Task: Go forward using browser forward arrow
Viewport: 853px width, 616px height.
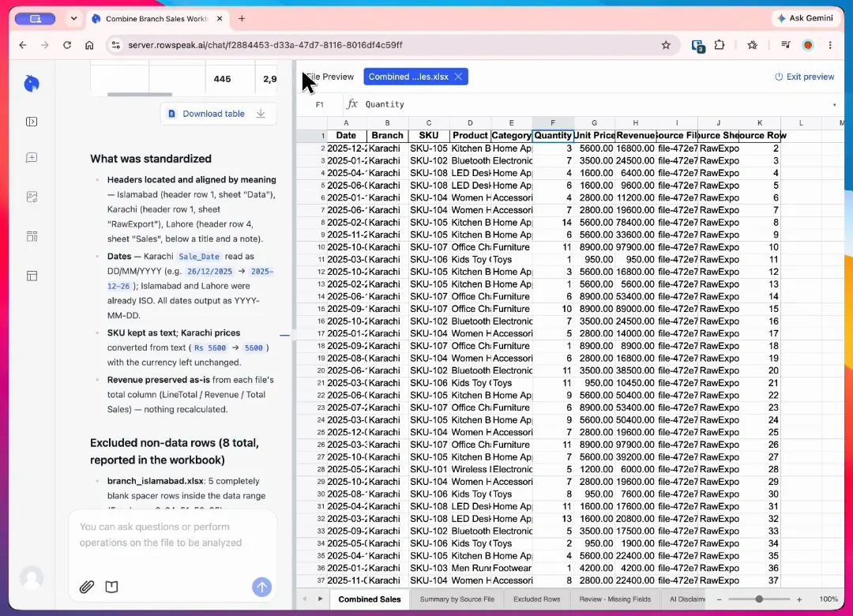Action: pyautogui.click(x=44, y=45)
